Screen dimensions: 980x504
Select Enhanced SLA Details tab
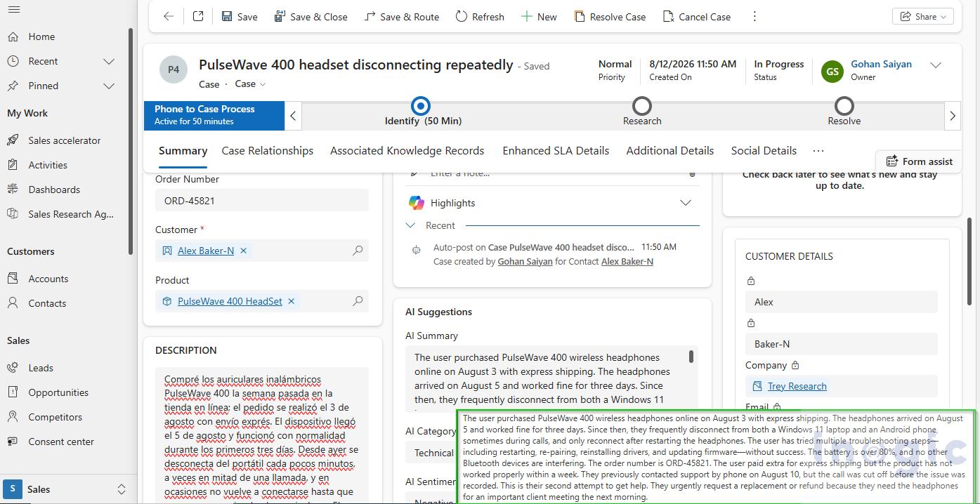click(x=556, y=150)
